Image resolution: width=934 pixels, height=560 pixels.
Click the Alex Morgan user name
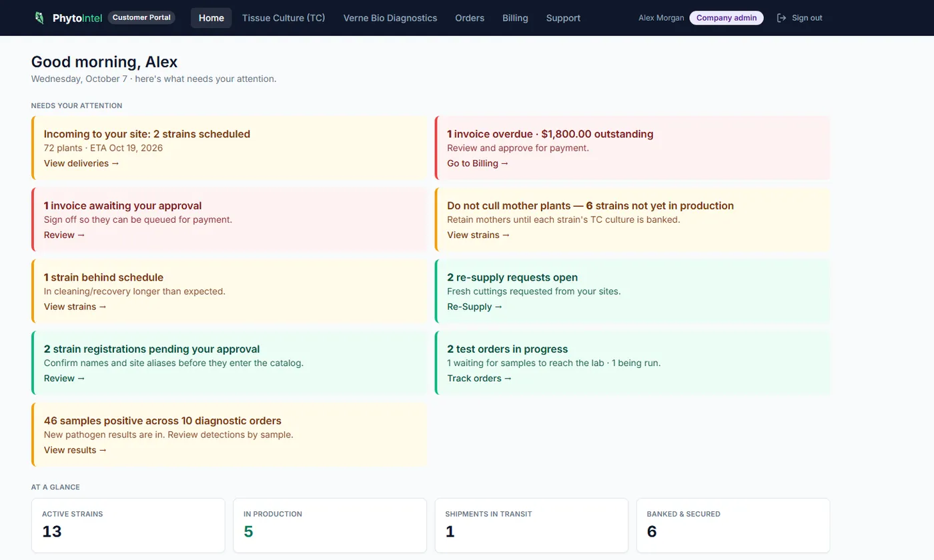point(661,18)
